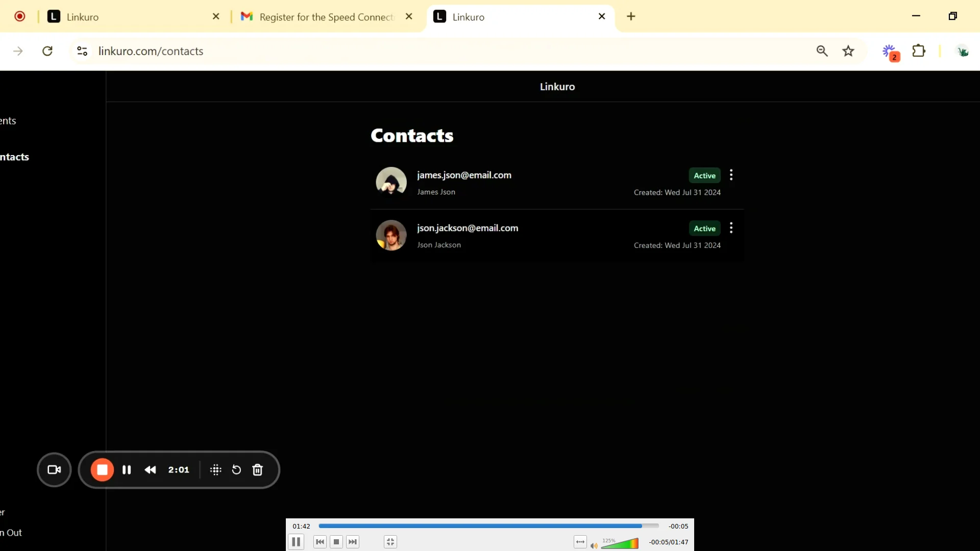Open options menu for json.jackson contact

[x=731, y=228]
